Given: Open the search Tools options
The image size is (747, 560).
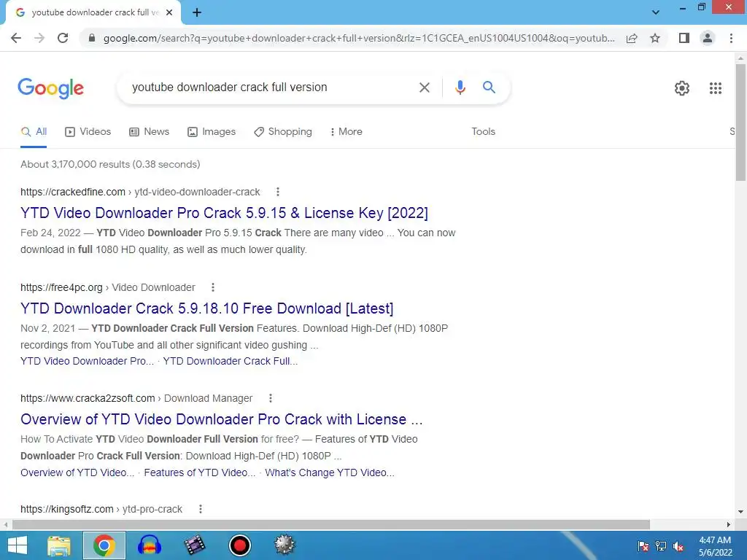Looking at the screenshot, I should coord(483,132).
